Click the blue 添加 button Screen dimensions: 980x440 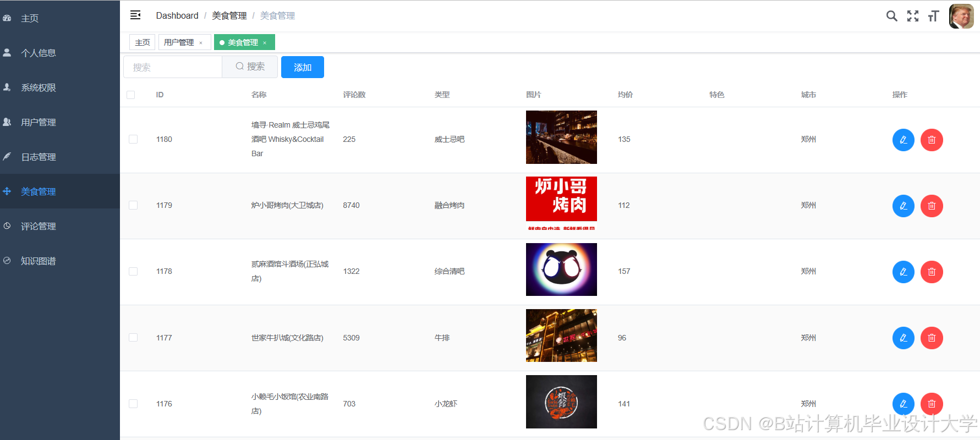click(x=303, y=67)
